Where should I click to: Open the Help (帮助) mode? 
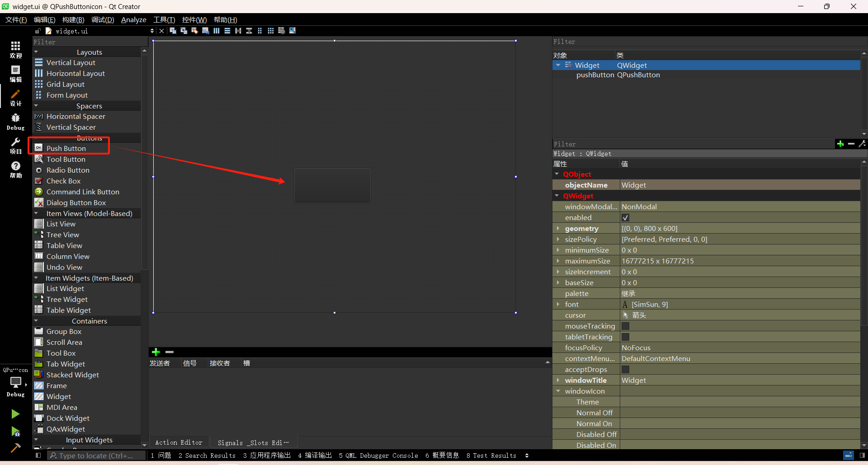16,169
